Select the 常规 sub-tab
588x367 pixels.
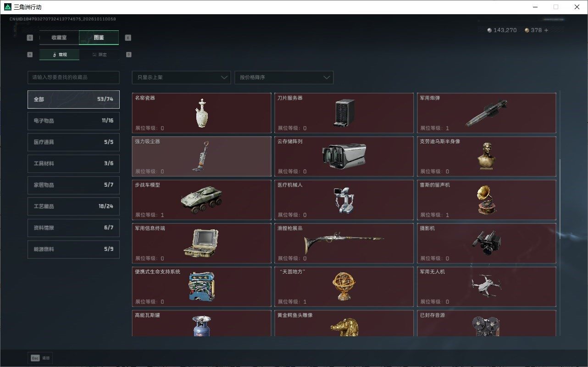click(x=59, y=55)
